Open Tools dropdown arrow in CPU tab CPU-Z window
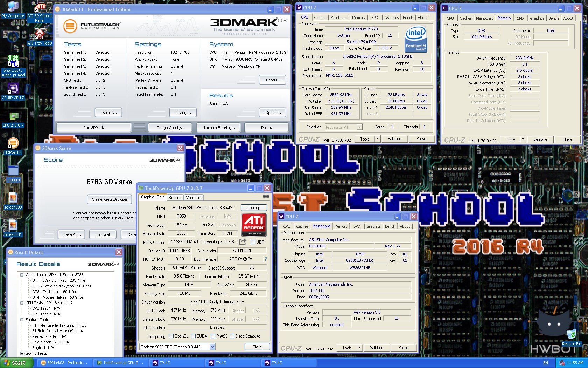Screen dimensions: 588x368 coord(377,139)
